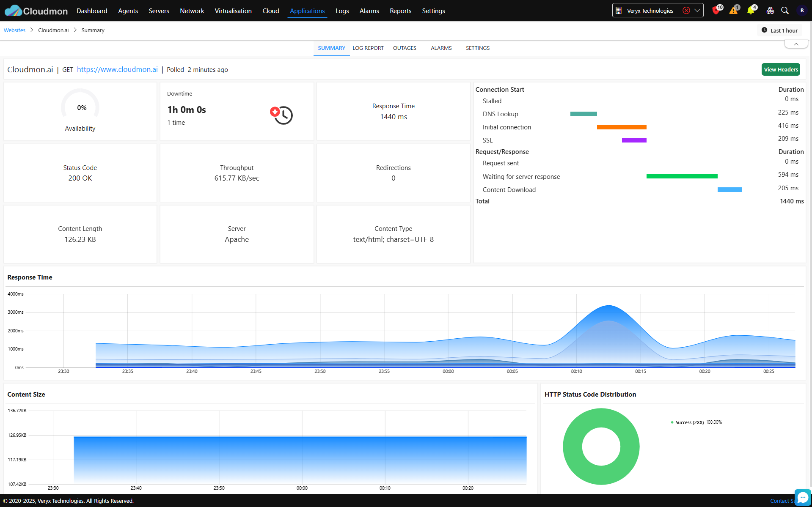
Task: Click the Total 1440 ms duration
Action: (791, 201)
